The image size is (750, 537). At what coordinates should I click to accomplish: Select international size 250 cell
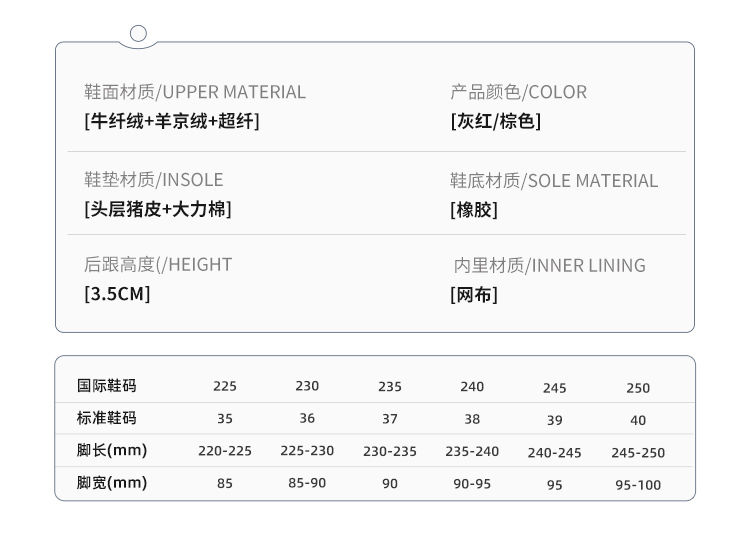click(638, 388)
